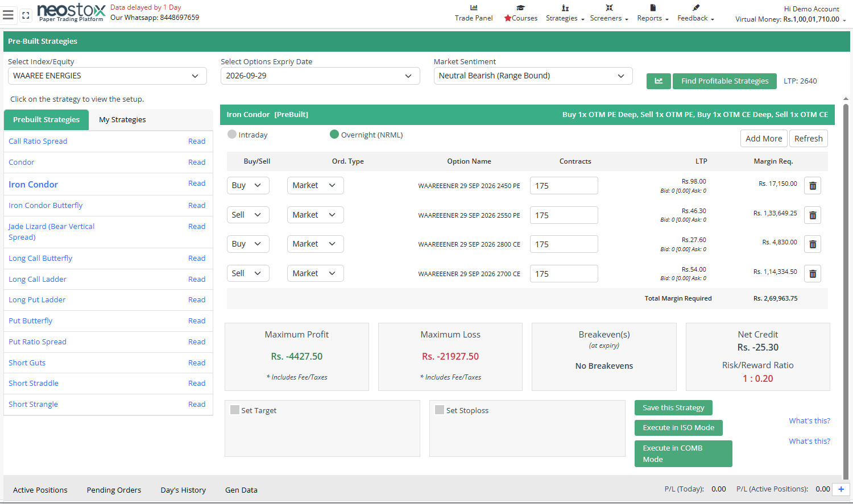853x504 pixels.
Task: Click green payoff chart icon button
Action: [x=659, y=81]
